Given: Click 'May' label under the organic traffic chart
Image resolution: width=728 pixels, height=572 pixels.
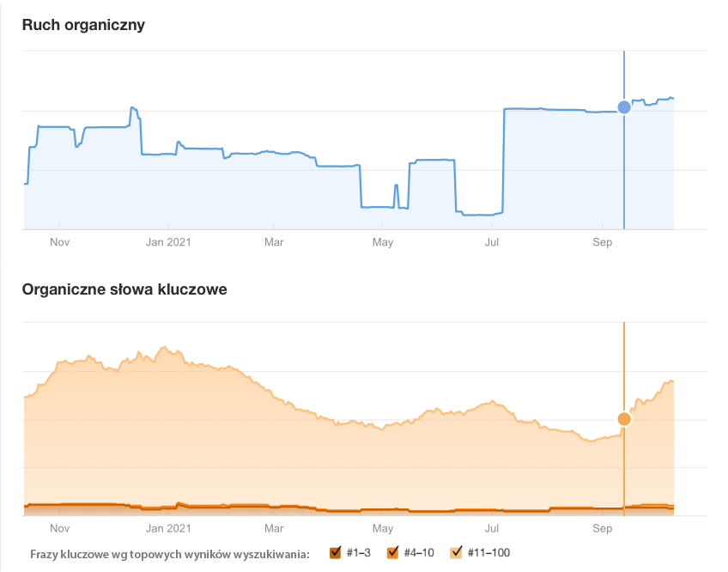Looking at the screenshot, I should [x=383, y=242].
